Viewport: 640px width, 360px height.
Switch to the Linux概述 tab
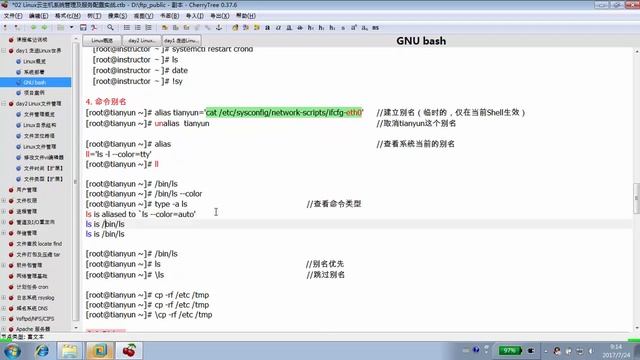pyautogui.click(x=102, y=40)
